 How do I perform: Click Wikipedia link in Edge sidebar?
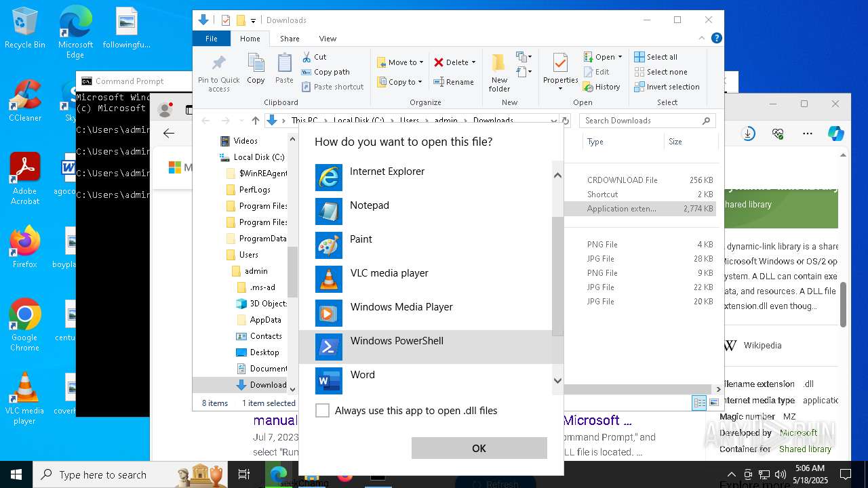762,346
